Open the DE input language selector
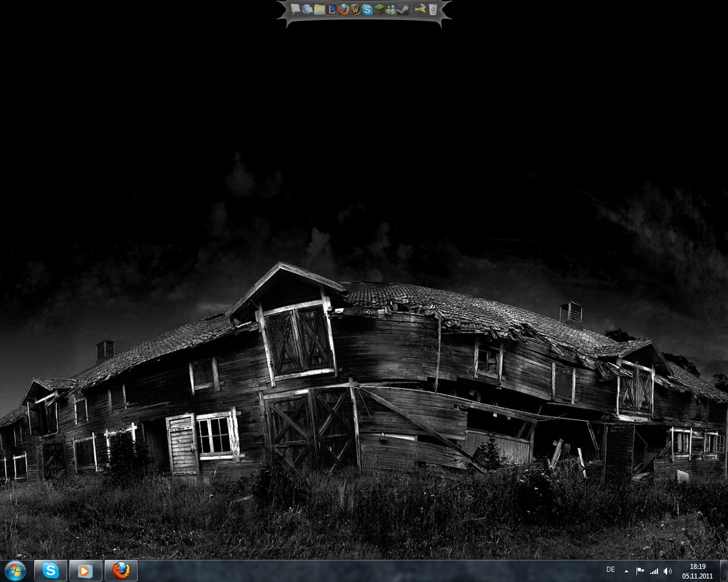Screen dimensions: 728x582 pos(610,570)
